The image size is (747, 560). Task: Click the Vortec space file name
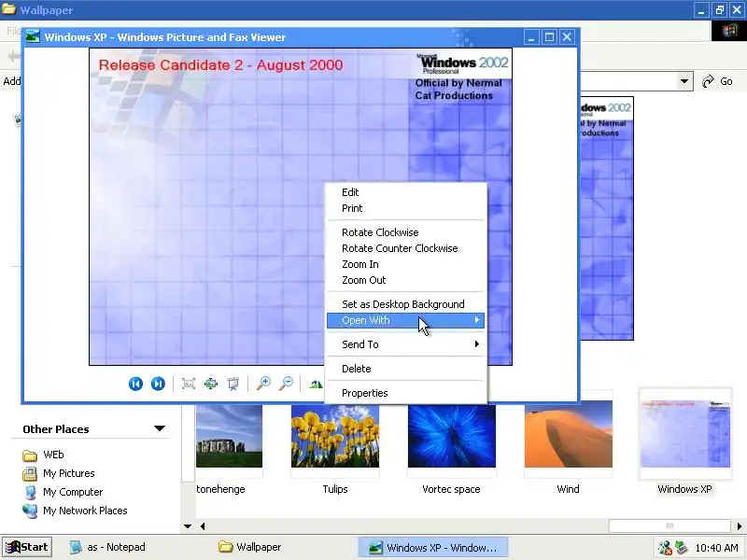(x=451, y=489)
